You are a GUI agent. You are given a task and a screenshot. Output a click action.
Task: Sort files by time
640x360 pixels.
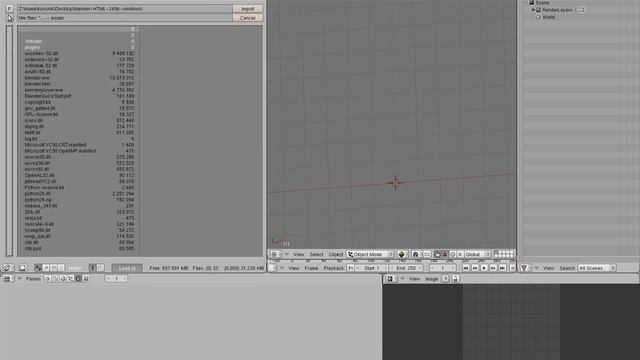(x=53, y=268)
